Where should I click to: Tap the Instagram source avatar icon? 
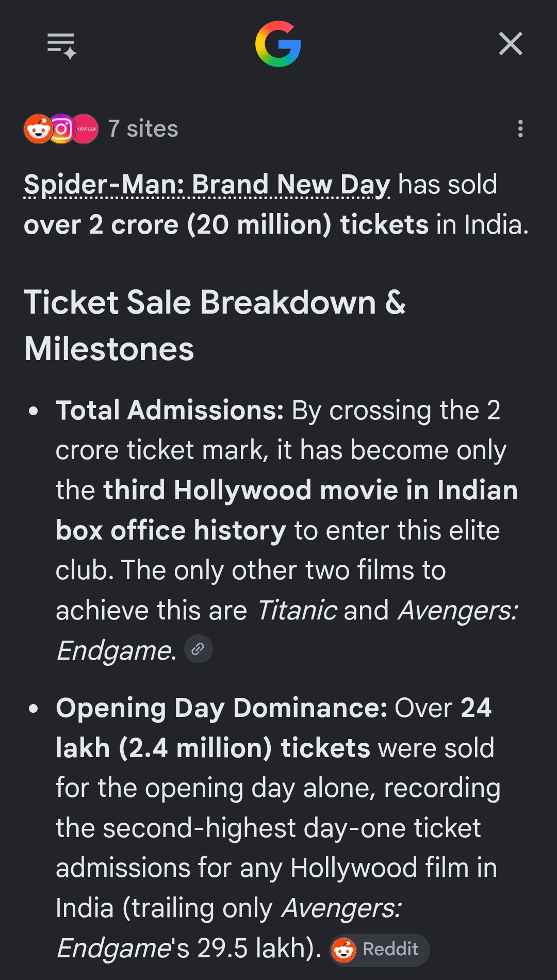point(62,129)
